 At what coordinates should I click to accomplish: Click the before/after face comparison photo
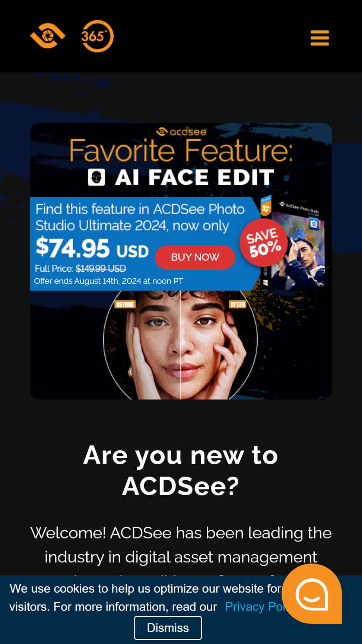pos(181,345)
